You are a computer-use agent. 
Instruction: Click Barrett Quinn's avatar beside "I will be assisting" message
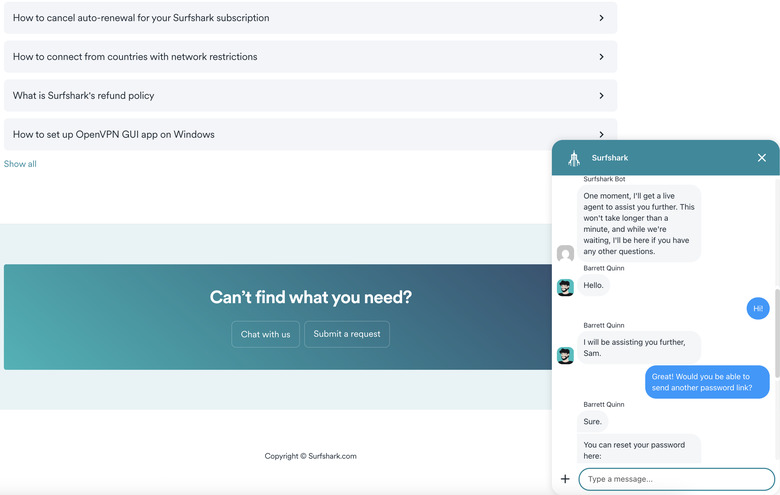coord(565,355)
